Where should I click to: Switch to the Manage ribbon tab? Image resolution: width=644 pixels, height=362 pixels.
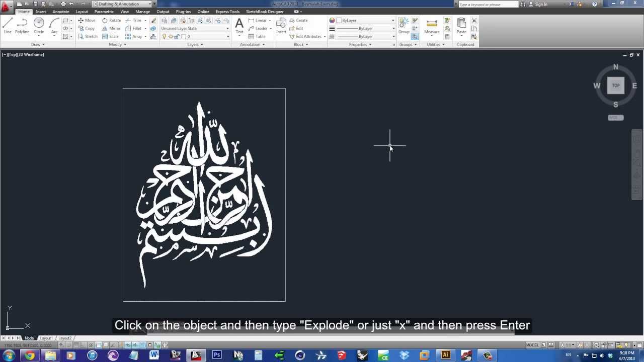point(142,12)
